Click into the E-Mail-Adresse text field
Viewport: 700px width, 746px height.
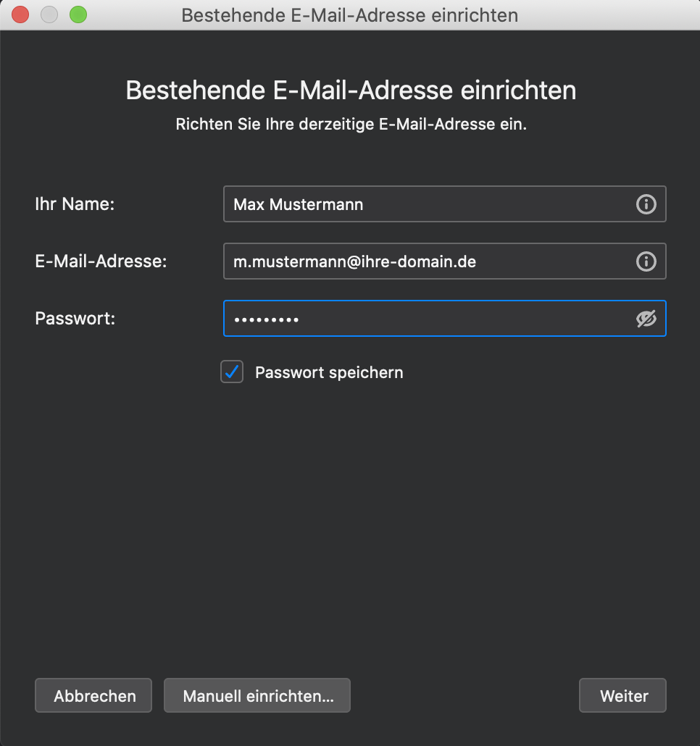444,261
